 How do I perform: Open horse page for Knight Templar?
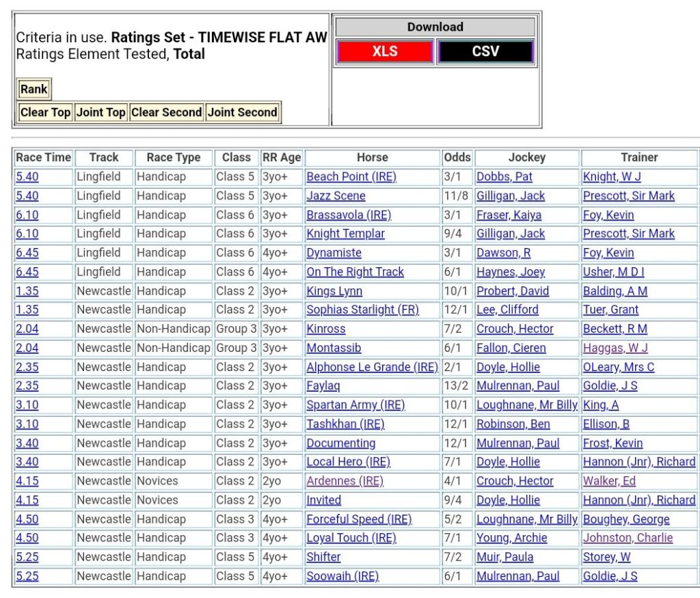pyautogui.click(x=345, y=234)
